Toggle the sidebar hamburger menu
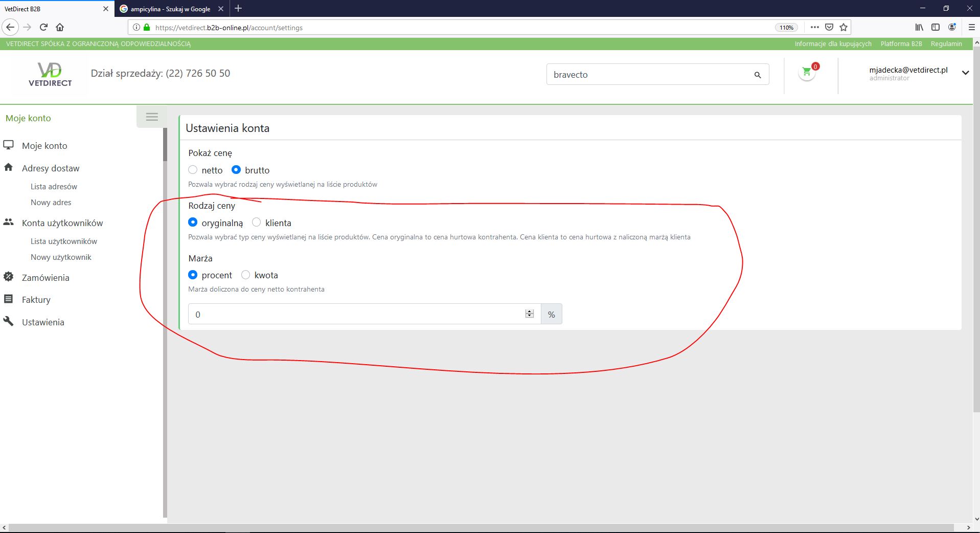980x533 pixels. coord(152,117)
